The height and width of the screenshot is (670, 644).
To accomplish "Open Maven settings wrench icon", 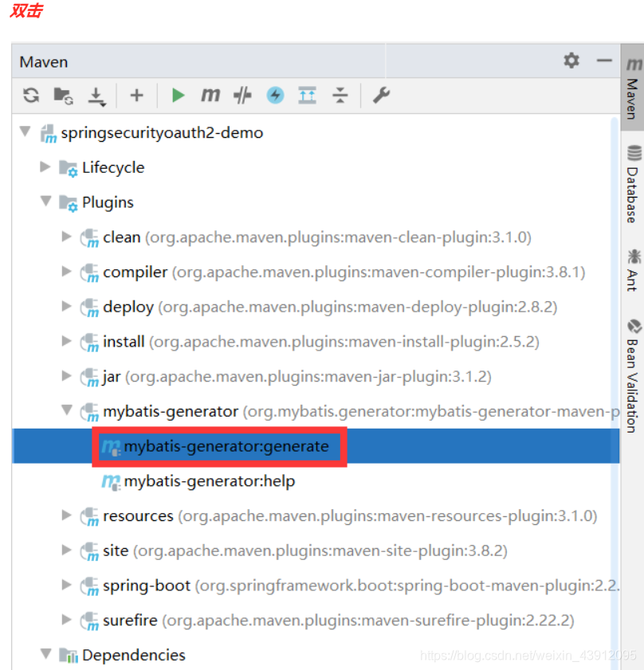I will 382,96.
